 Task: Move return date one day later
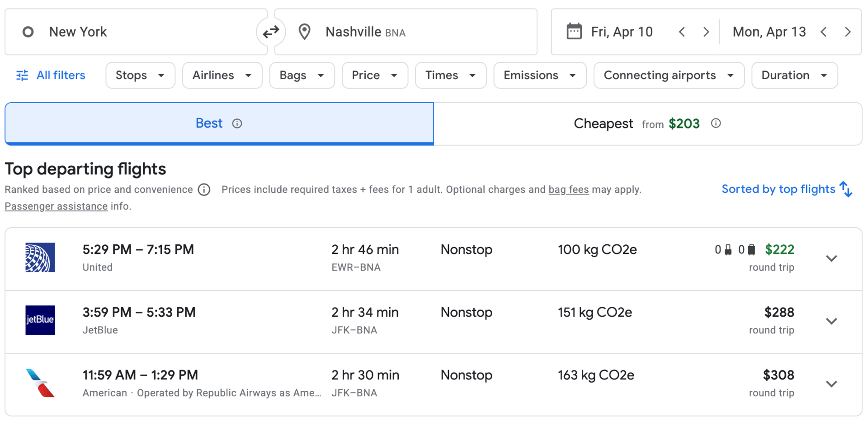coord(848,32)
